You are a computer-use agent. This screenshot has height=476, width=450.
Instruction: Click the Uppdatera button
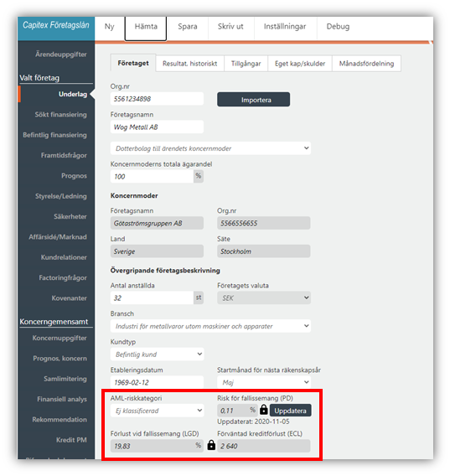tap(290, 411)
